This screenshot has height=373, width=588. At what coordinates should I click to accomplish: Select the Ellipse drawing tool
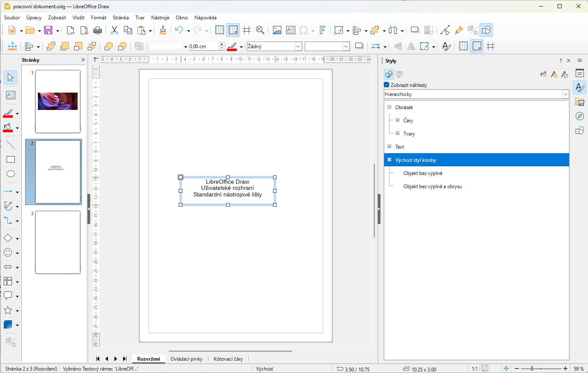[x=11, y=174]
